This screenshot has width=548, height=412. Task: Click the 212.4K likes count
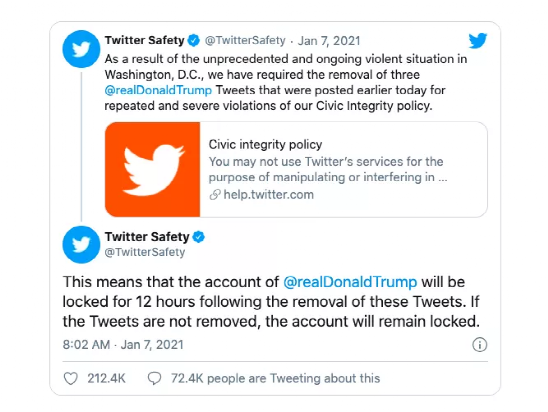[x=106, y=378]
